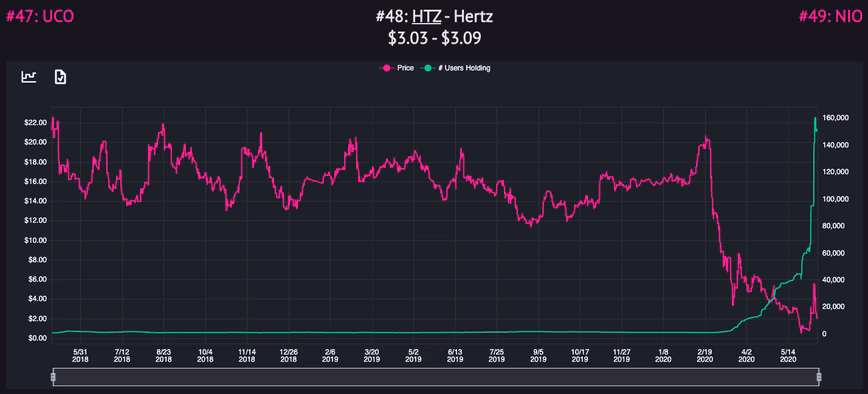Click the 40,000 users axis label
The image size is (868, 394).
tap(834, 280)
